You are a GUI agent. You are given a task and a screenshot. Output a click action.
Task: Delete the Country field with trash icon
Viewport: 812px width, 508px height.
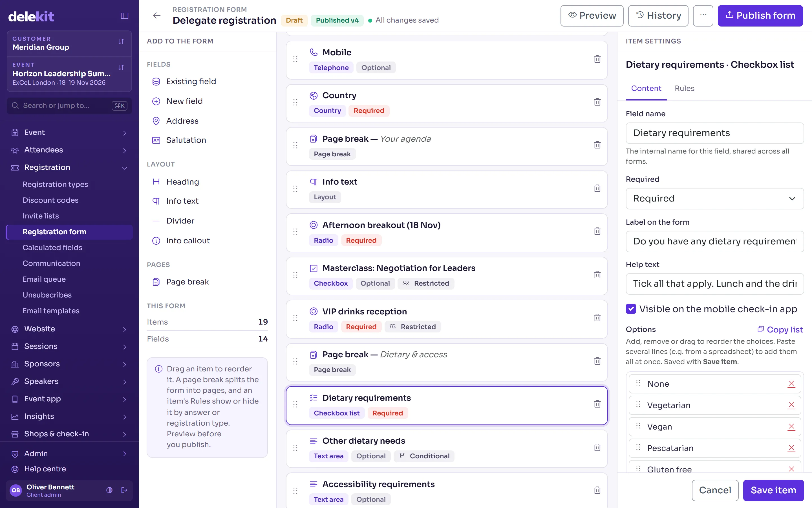tap(597, 102)
